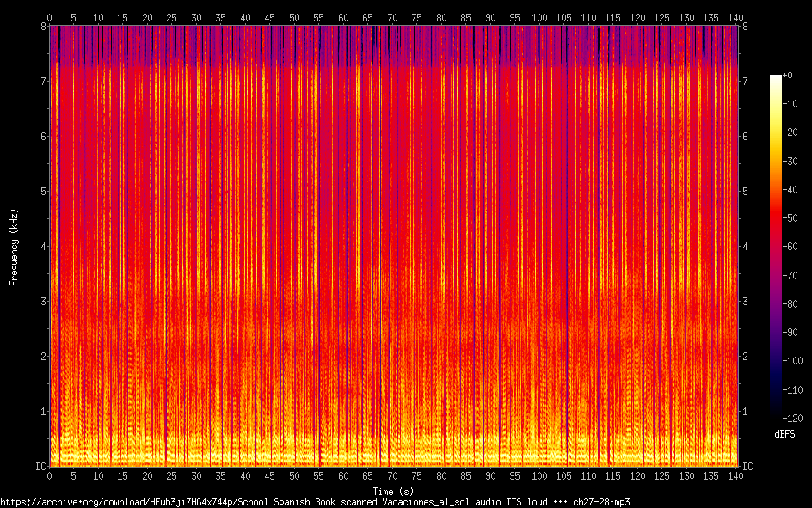Click the '8' kHz label on the left axis
This screenshot has height=508, width=812.
(41, 27)
